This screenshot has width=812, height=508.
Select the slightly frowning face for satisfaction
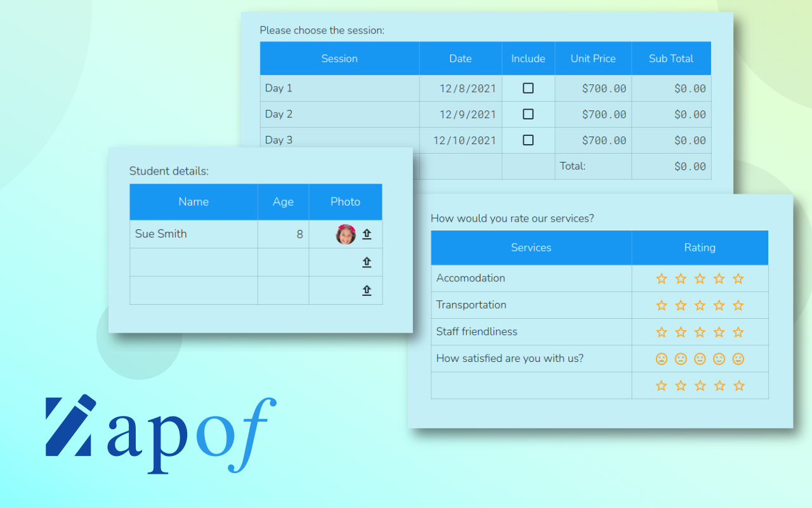pos(681,359)
